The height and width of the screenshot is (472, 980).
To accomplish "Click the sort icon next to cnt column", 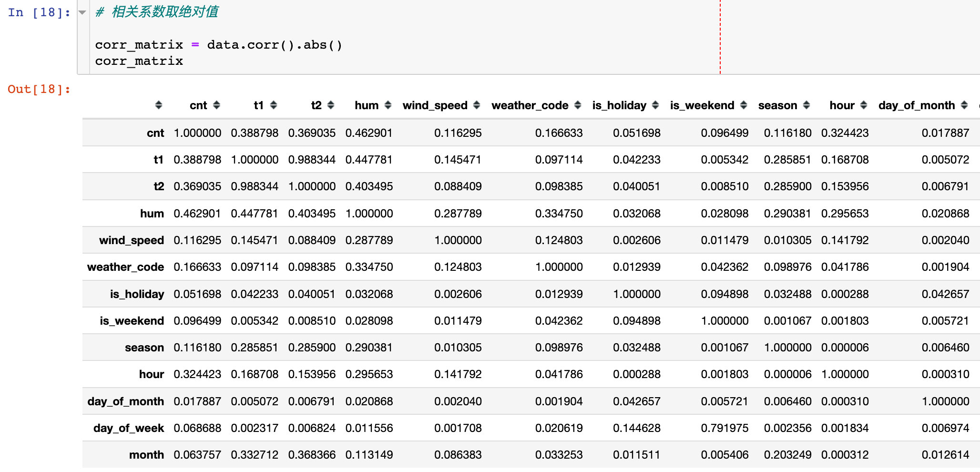I will [x=216, y=105].
